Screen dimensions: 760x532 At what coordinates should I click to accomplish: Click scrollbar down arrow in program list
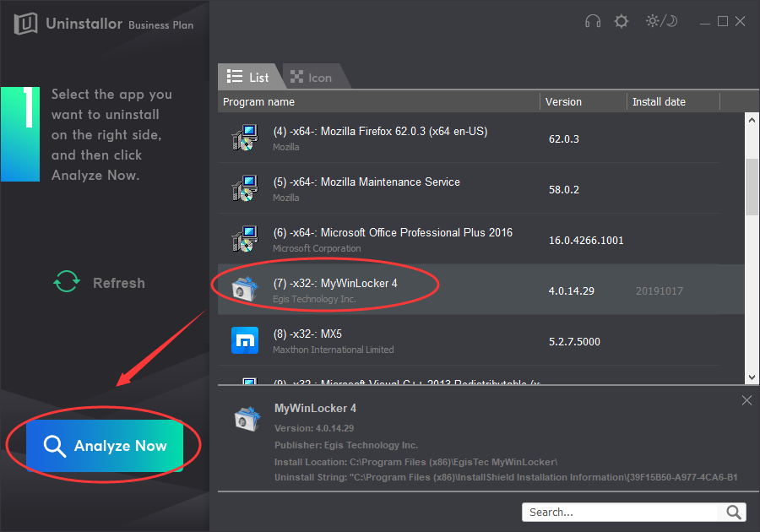click(x=752, y=377)
